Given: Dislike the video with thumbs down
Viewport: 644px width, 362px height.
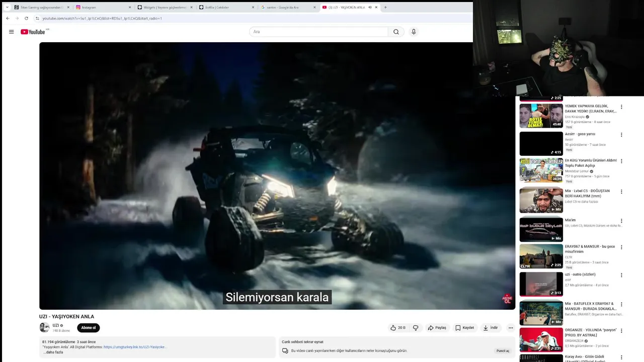Looking at the screenshot, I should click(x=416, y=328).
